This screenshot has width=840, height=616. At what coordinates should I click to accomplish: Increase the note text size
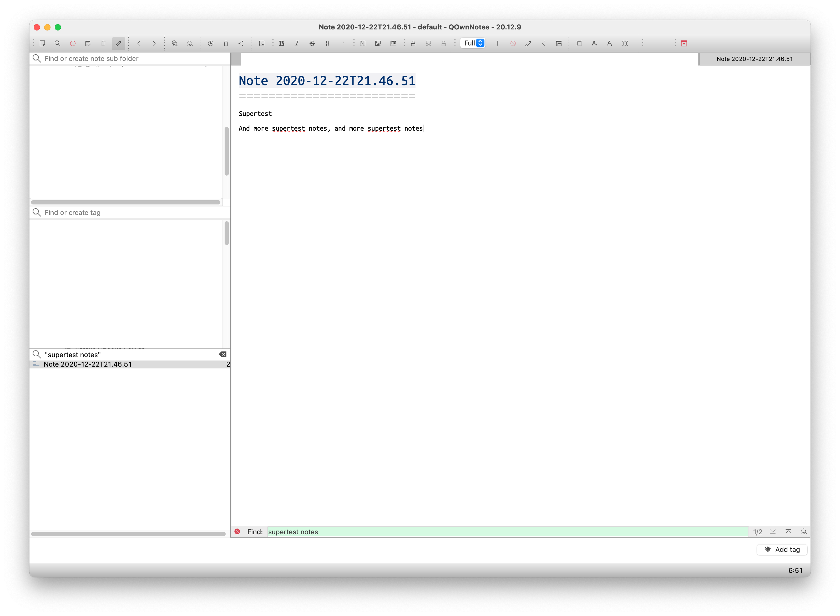click(x=595, y=43)
